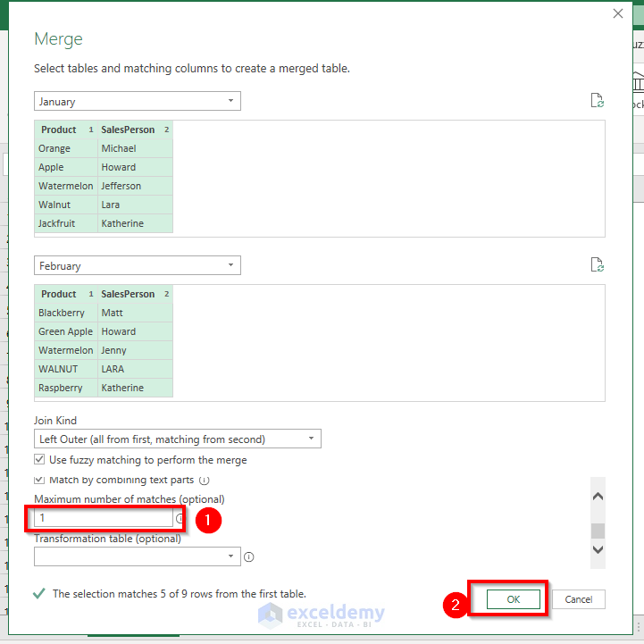
Task: Click the scrollbar thumb in fuzzy options
Action: (598, 531)
